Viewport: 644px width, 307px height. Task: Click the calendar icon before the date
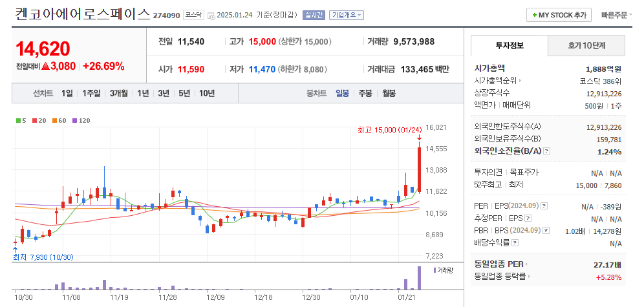tap(211, 16)
